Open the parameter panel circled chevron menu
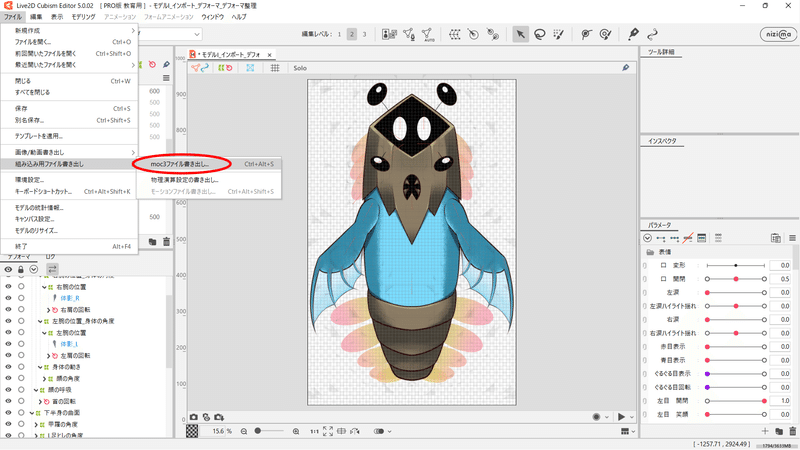This screenshot has height=450, width=800. click(x=647, y=238)
